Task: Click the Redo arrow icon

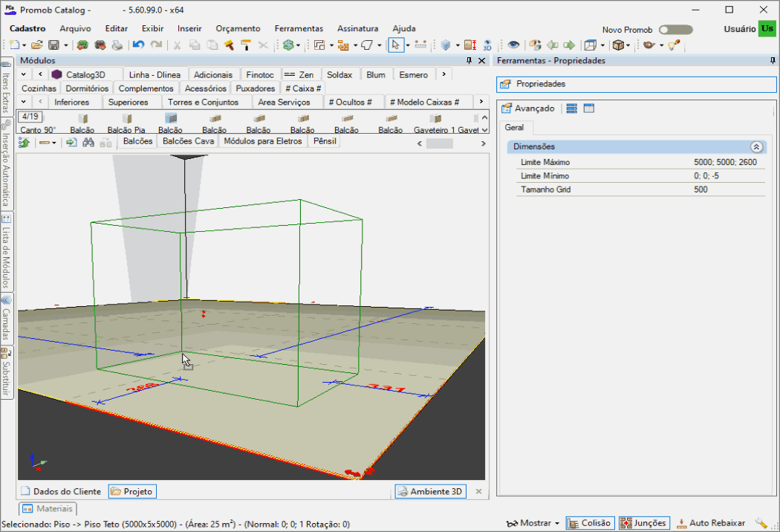Action: (156, 45)
